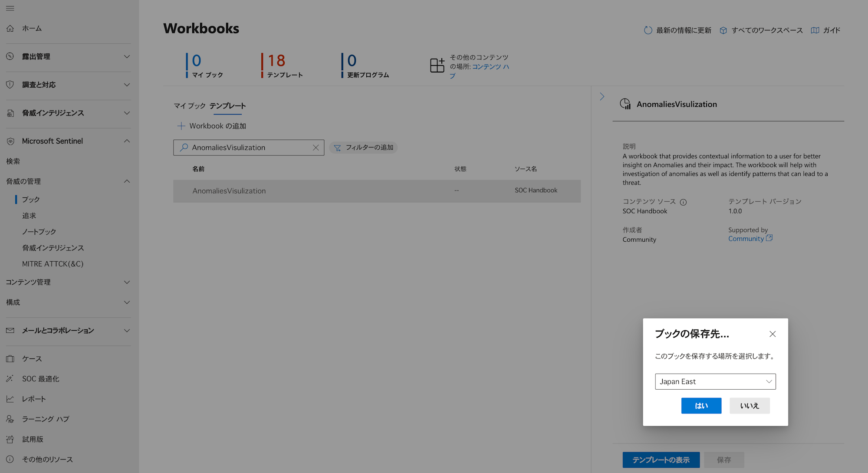Click the 保存 button
This screenshot has width=868, height=473.
(x=724, y=460)
